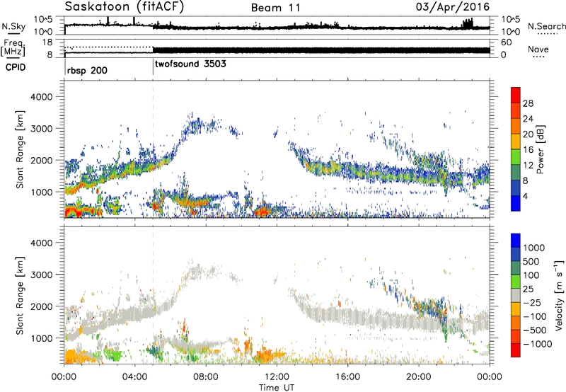
Task: Click the gray −25 to 25 Velocity colorbar segment
Action: 516,295
